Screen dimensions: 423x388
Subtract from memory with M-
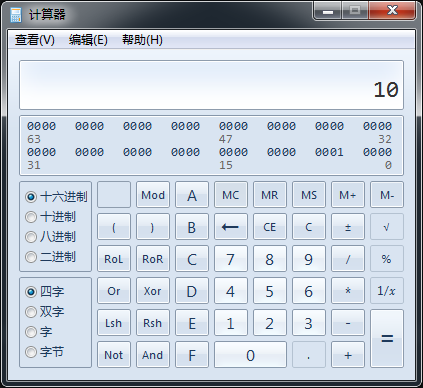(x=387, y=195)
